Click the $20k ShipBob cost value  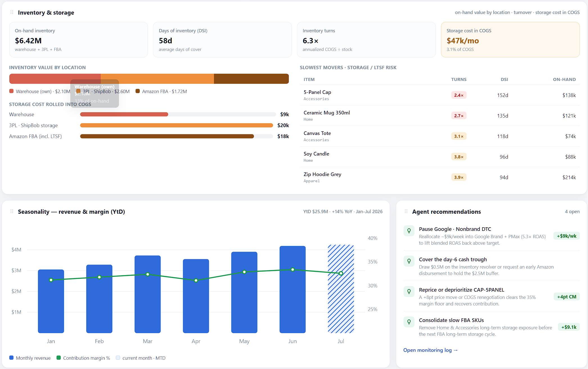tap(283, 125)
